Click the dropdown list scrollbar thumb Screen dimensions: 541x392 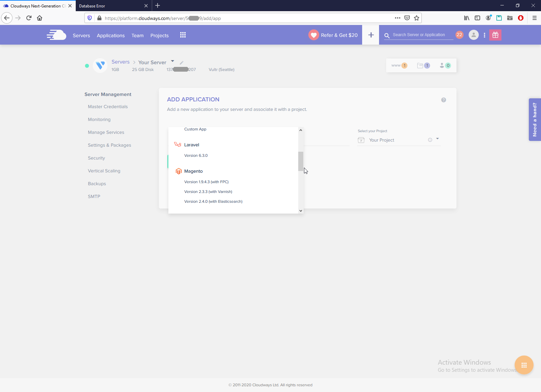(301, 162)
